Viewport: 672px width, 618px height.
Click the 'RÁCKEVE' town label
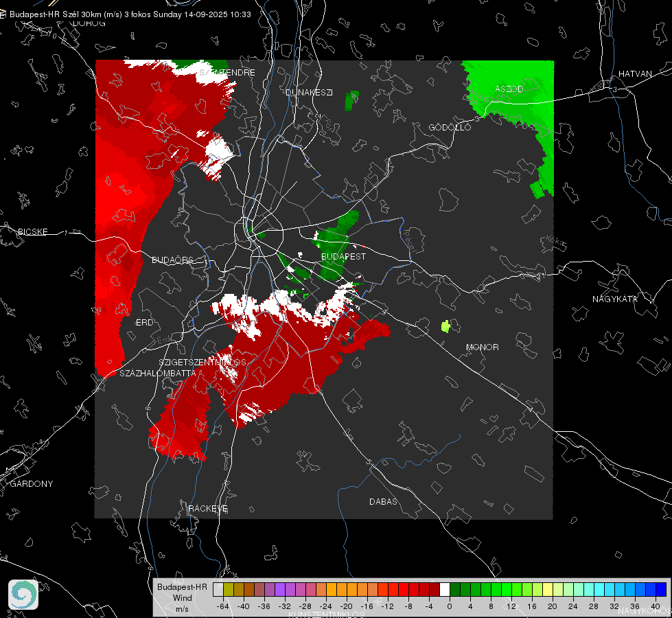point(208,509)
